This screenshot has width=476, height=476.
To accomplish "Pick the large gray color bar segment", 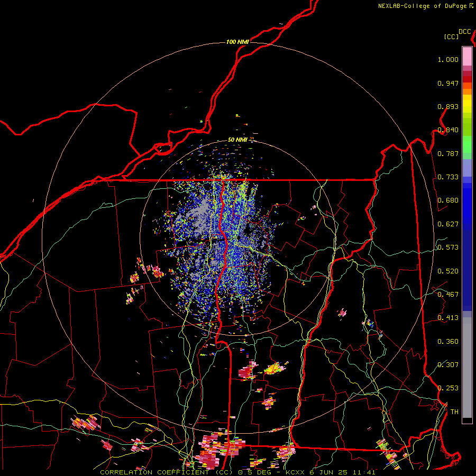I will click(x=467, y=368).
